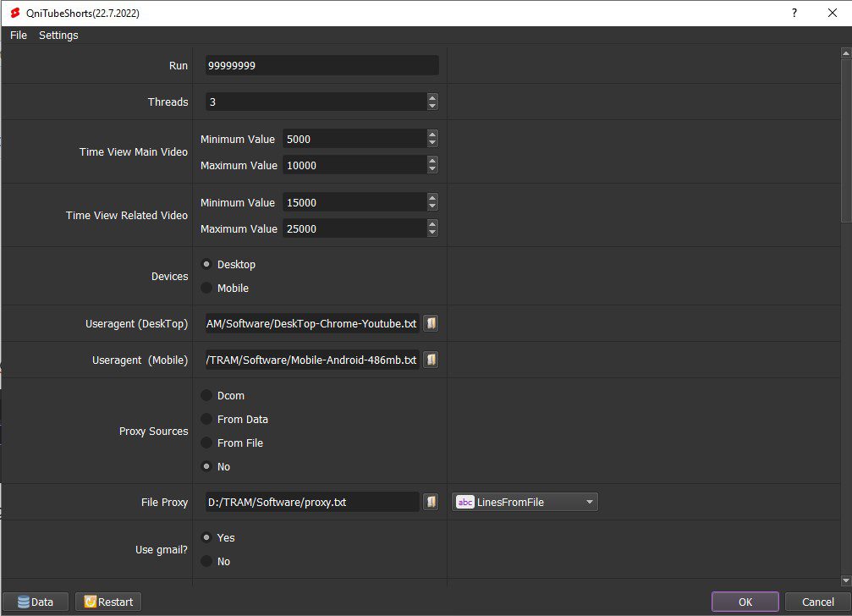Click Related Video Maximum Value field 25000
This screenshot has height=616, width=852.
[355, 228]
